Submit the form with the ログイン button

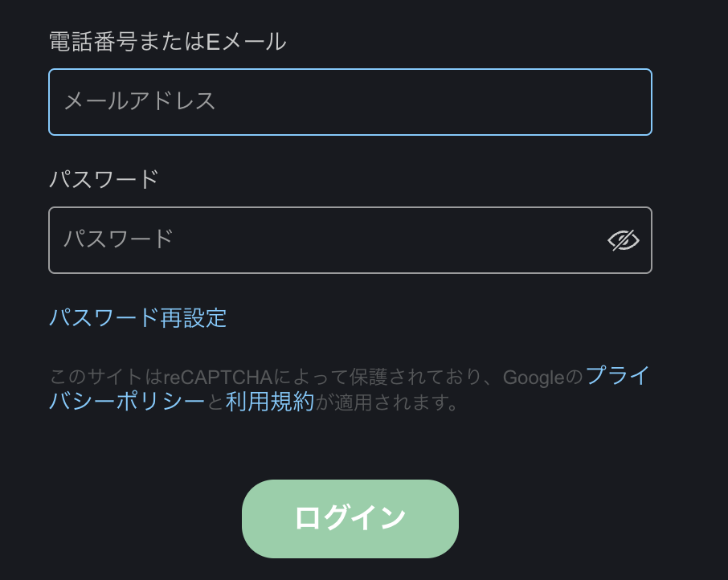[x=350, y=519]
